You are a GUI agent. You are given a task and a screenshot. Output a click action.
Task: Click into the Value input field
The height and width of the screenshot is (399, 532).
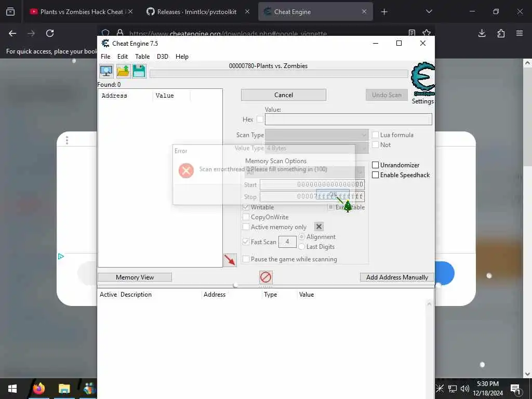point(349,119)
